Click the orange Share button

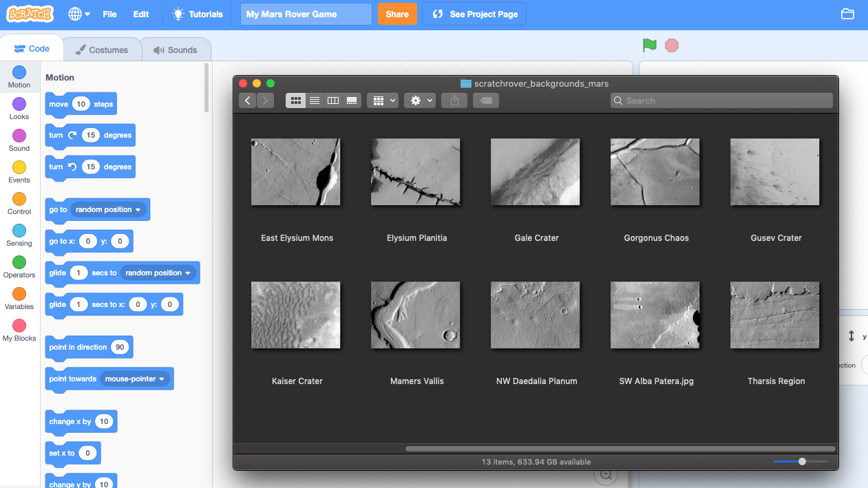tap(397, 13)
